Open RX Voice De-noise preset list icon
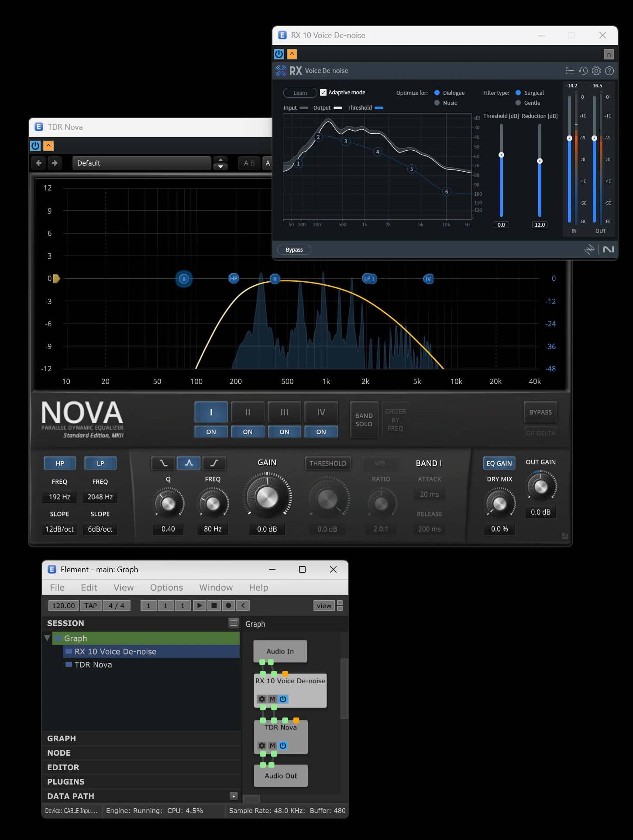Screen dimensions: 633x840 click(x=570, y=70)
